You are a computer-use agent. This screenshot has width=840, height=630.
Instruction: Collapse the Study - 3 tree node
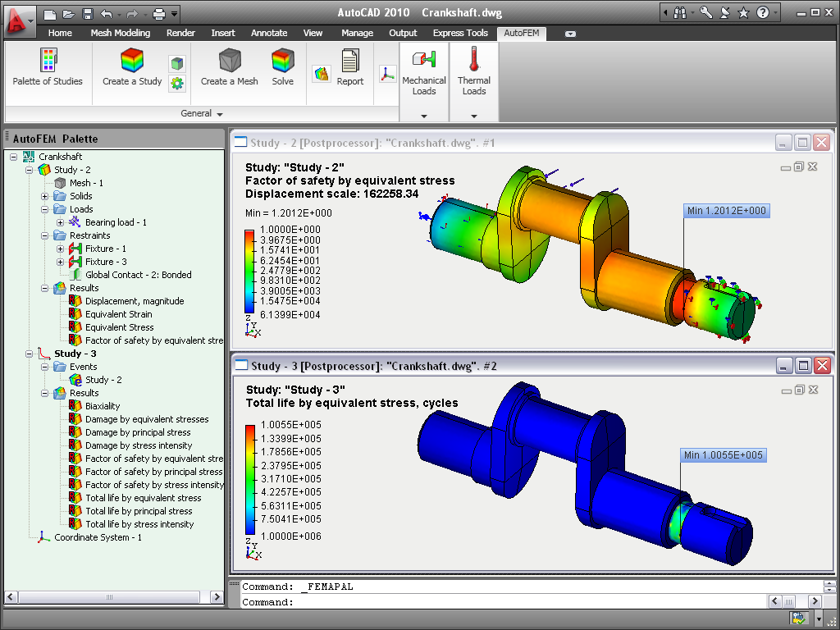coord(30,354)
